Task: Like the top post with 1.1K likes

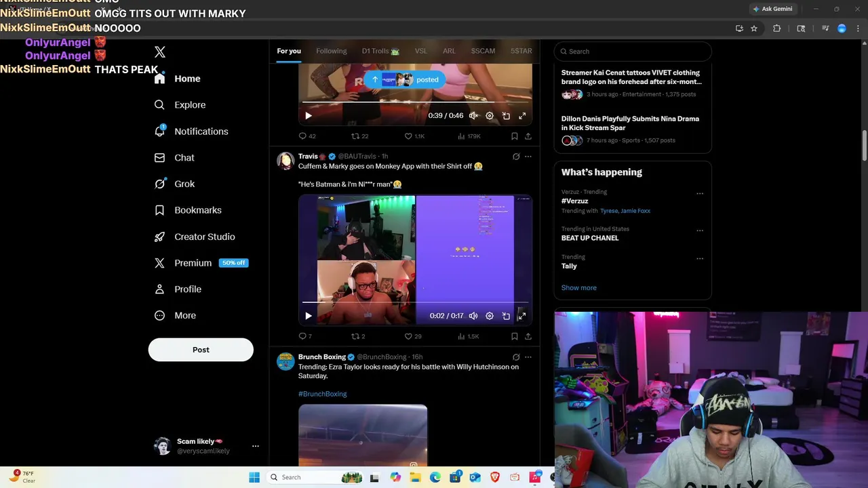Action: tap(414, 136)
